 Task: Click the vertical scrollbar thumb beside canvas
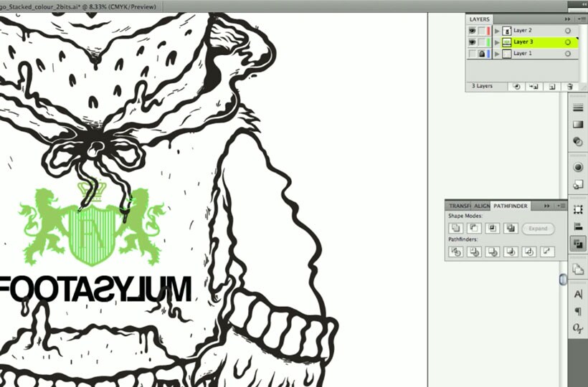tap(563, 279)
